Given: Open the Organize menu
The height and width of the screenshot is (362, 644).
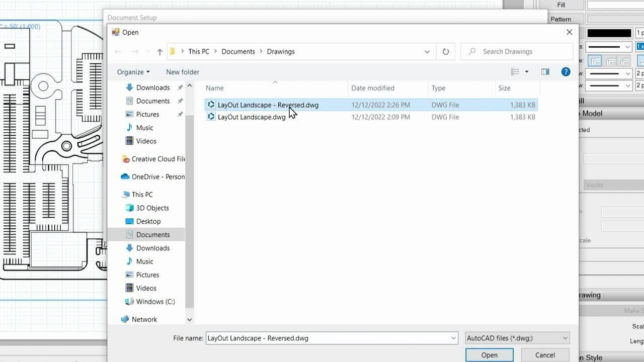Looking at the screenshot, I should click(132, 72).
